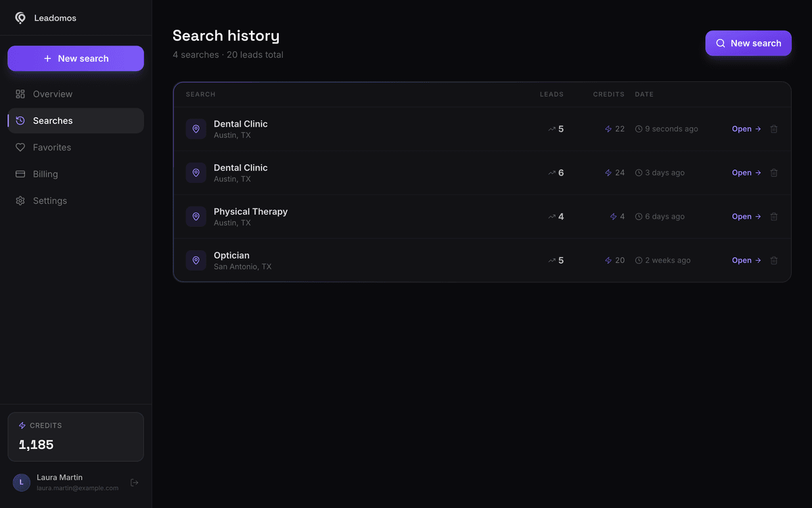
Task: Click the location pin icon of Optician
Action: coord(196,261)
